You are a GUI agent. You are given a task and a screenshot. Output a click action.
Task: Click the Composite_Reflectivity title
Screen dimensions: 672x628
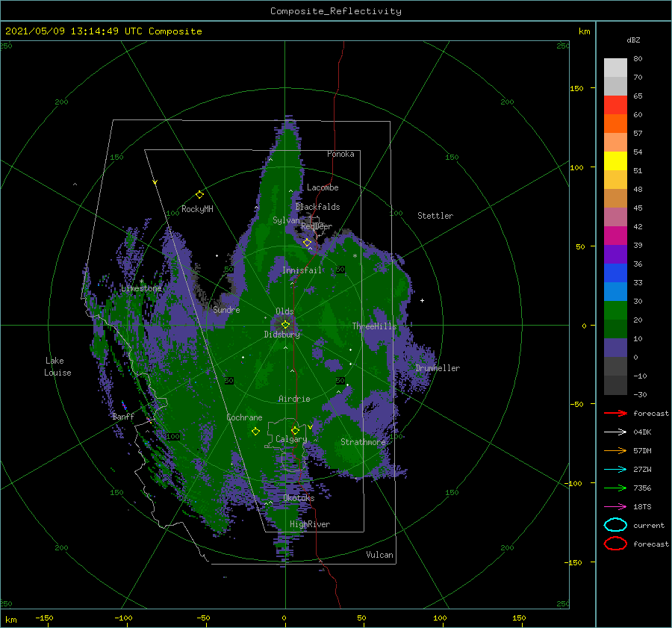coord(336,11)
